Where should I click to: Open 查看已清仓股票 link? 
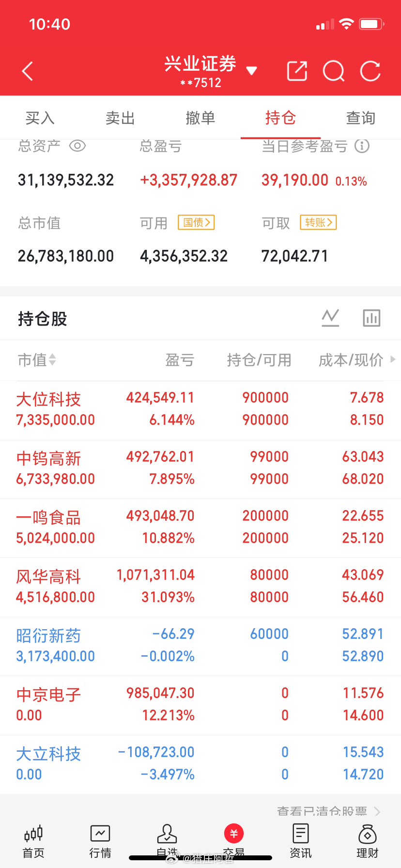coord(328,811)
